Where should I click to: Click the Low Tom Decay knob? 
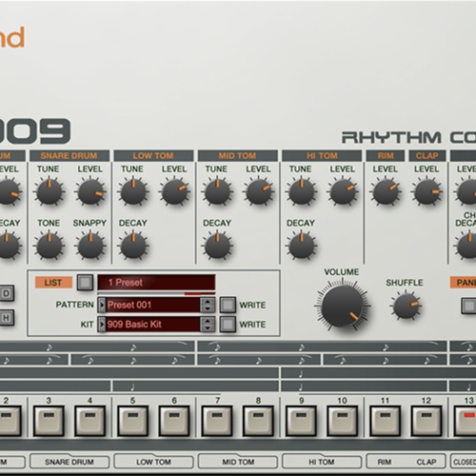pyautogui.click(x=133, y=246)
